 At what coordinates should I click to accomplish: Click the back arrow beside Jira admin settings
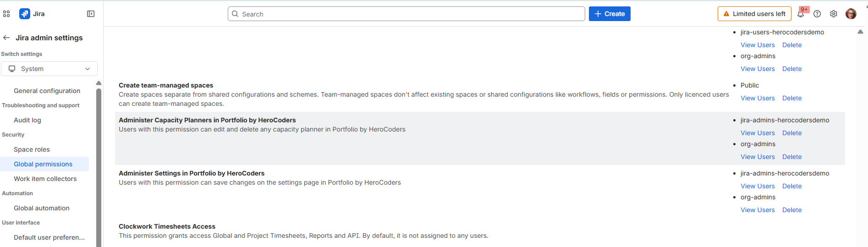6,38
